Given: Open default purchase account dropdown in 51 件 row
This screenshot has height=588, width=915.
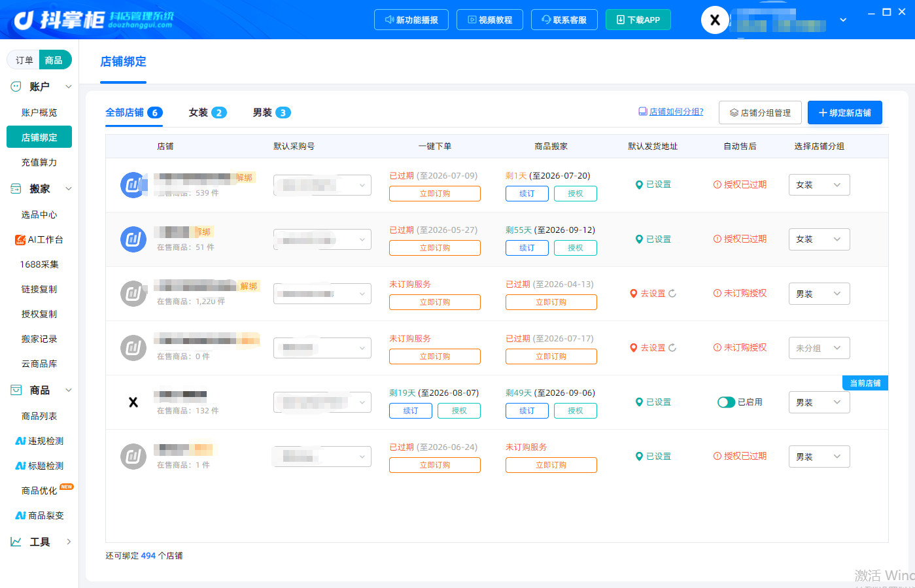Looking at the screenshot, I should point(322,239).
